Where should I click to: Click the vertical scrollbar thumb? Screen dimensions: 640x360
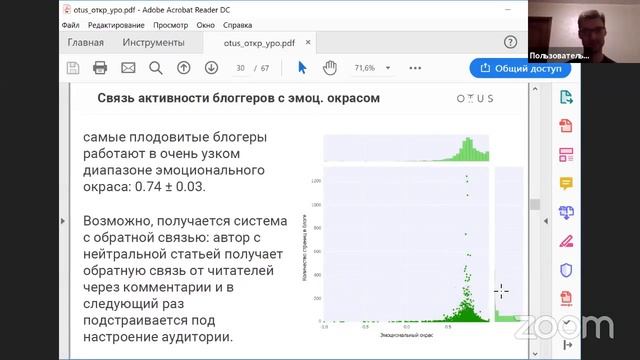535,204
